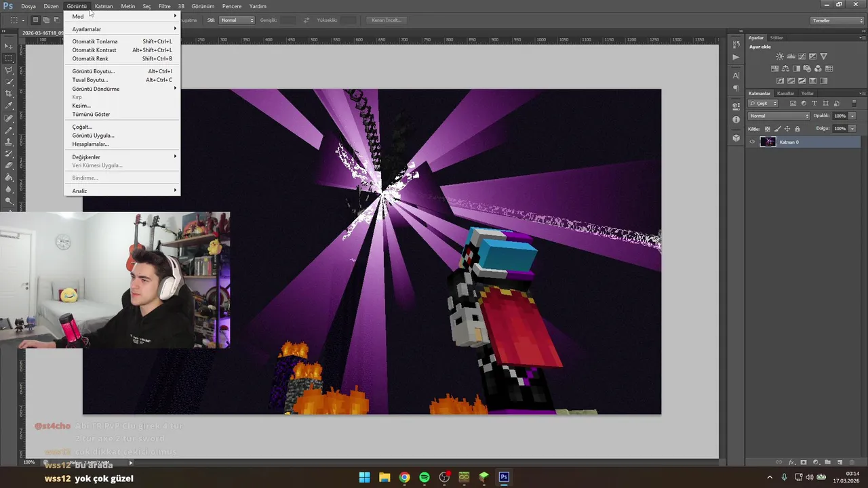This screenshot has height=488, width=868.
Task: Toggle layer filtering on/off switch
Action: [x=854, y=103]
